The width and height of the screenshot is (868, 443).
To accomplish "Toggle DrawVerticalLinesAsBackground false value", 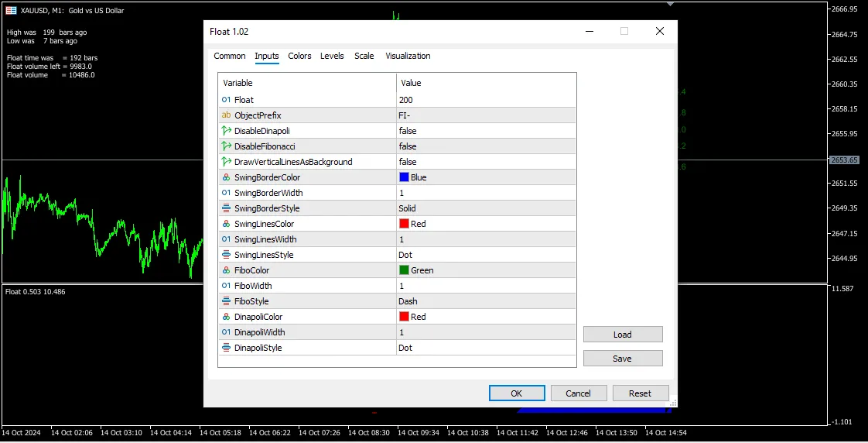I will pos(486,162).
